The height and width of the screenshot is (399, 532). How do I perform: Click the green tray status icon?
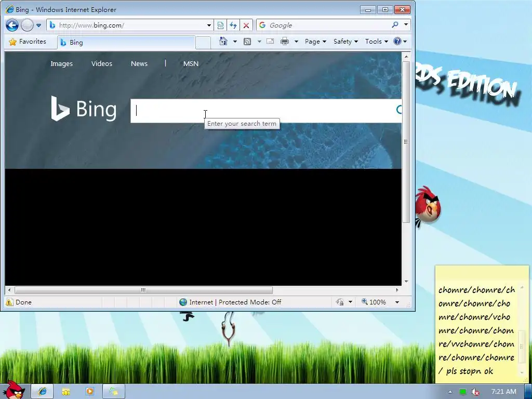click(x=463, y=392)
